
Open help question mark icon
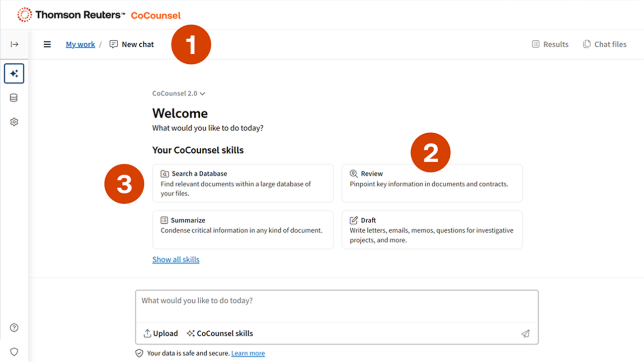[x=14, y=328]
